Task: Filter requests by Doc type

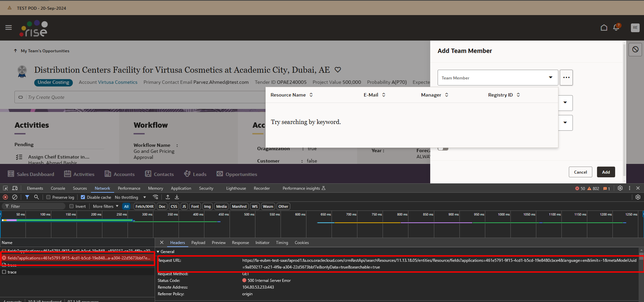Action: pos(162,206)
